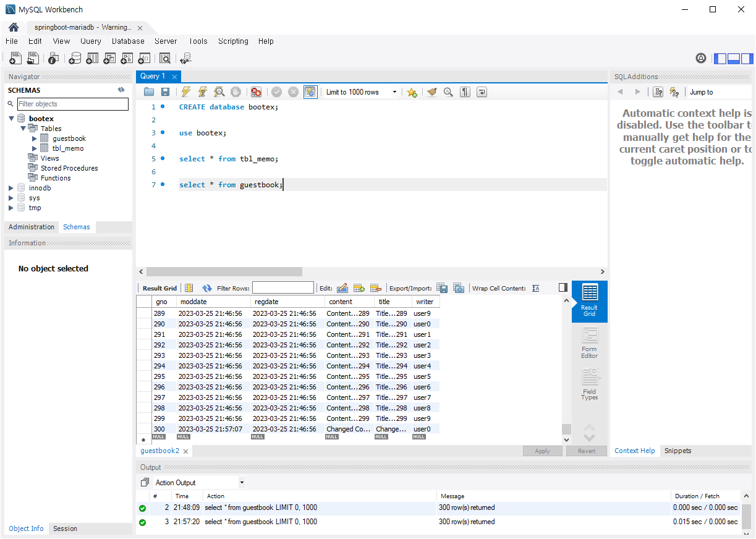Screen dimensions: 756x539
Task: Open new SQL tab icon
Action: 15,58
